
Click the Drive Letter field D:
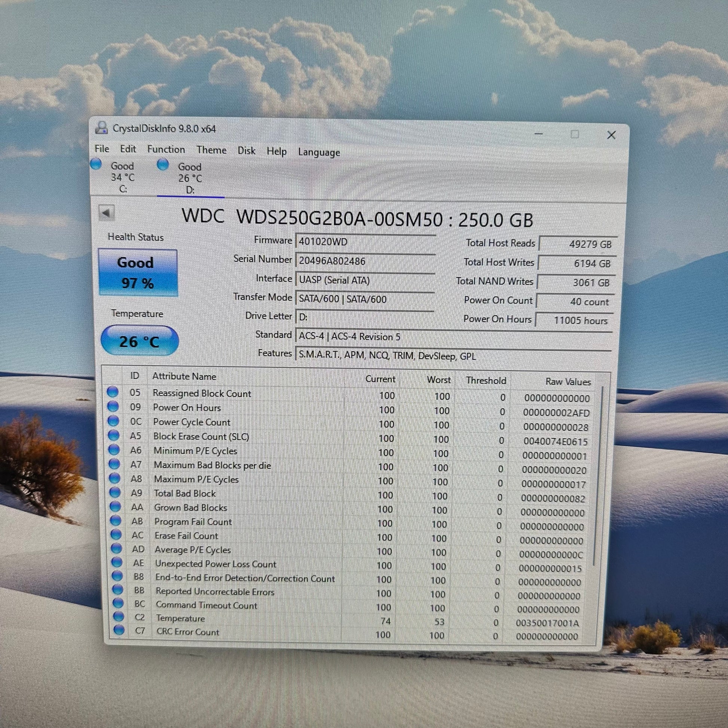coord(364,317)
